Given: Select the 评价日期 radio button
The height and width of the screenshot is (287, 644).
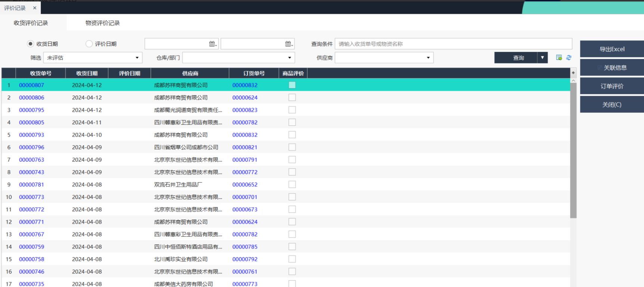Looking at the screenshot, I should tap(89, 44).
